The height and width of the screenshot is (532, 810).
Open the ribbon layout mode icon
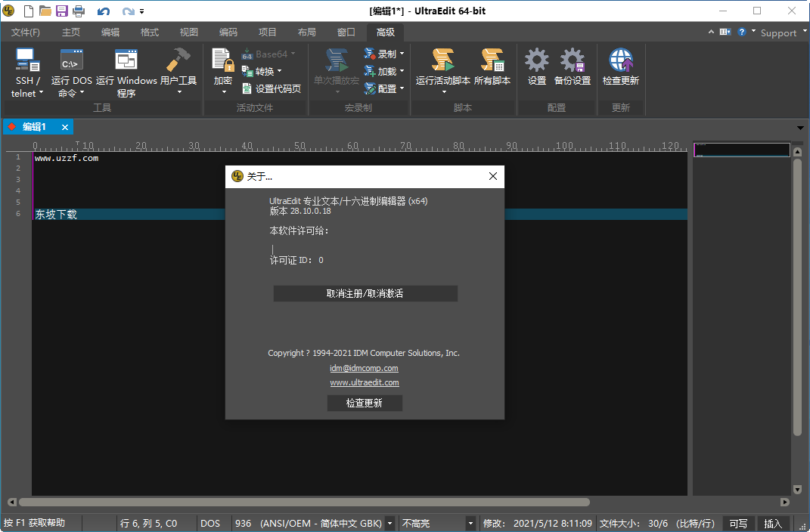click(x=725, y=32)
